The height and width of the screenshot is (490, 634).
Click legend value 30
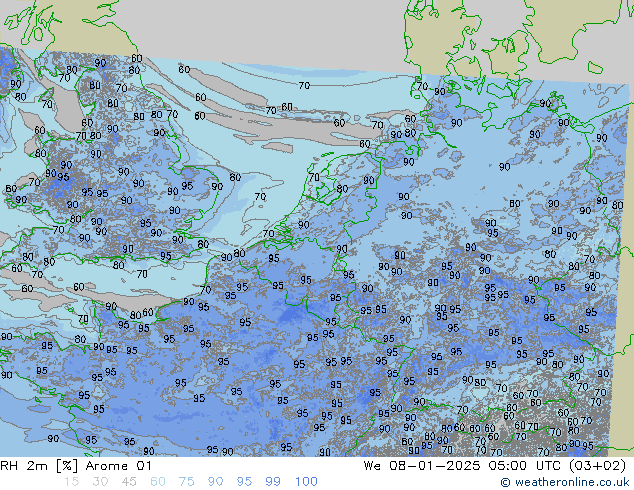pos(100,482)
